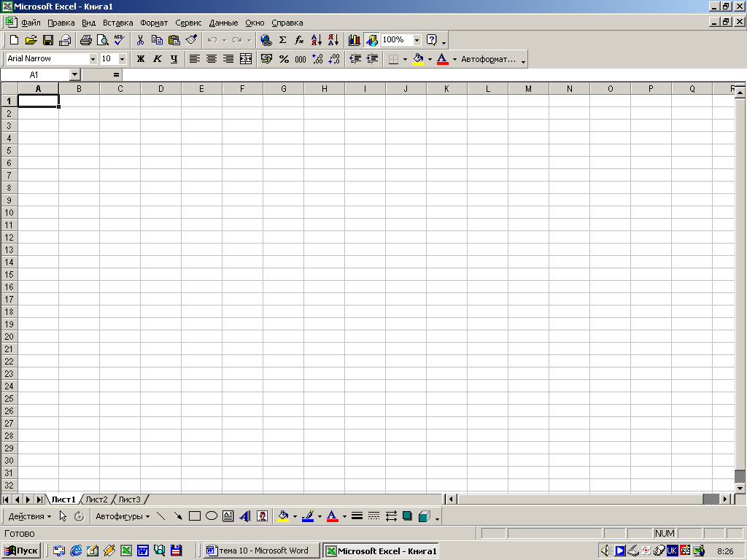Viewport: 747px width, 560px height.
Task: Open the Arial Narrow font dropdown
Action: tap(93, 59)
